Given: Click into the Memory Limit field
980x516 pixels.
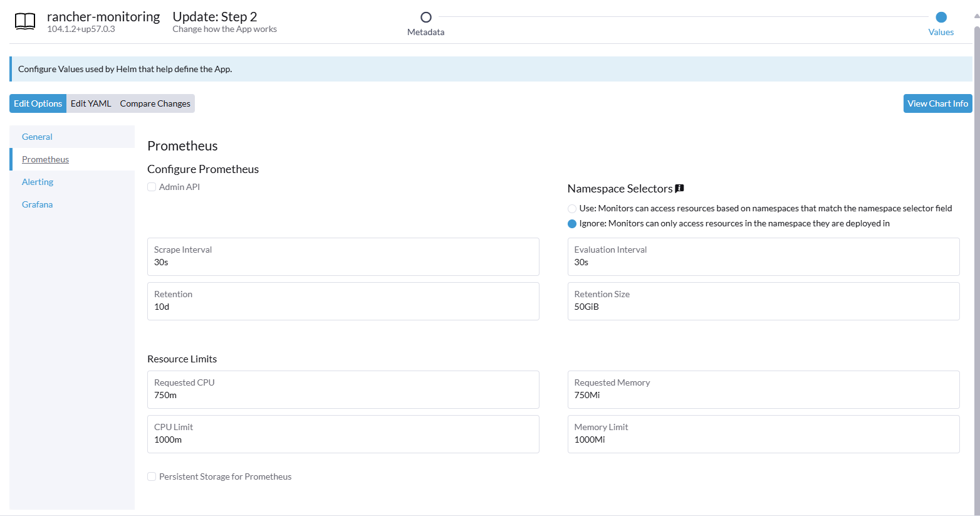Looking at the screenshot, I should (763, 440).
